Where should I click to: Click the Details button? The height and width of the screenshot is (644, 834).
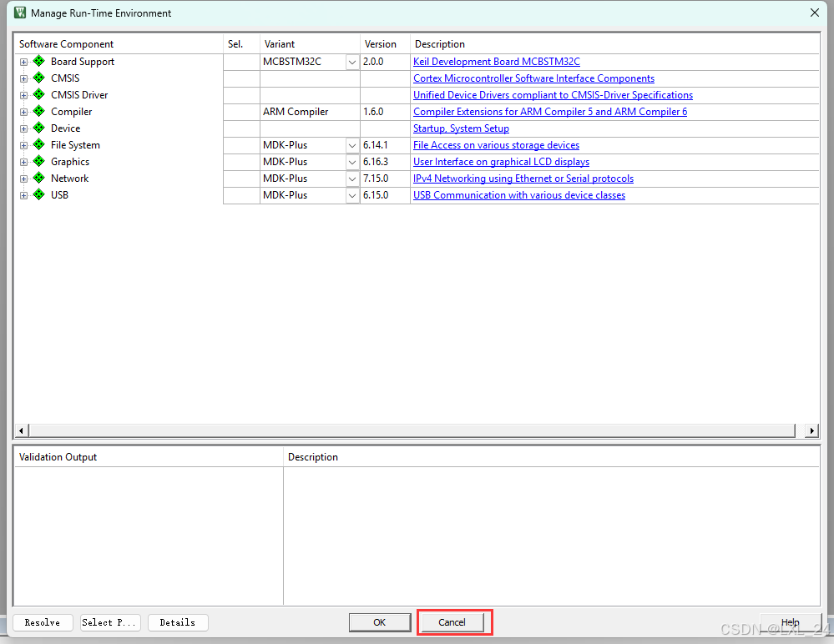(x=178, y=622)
